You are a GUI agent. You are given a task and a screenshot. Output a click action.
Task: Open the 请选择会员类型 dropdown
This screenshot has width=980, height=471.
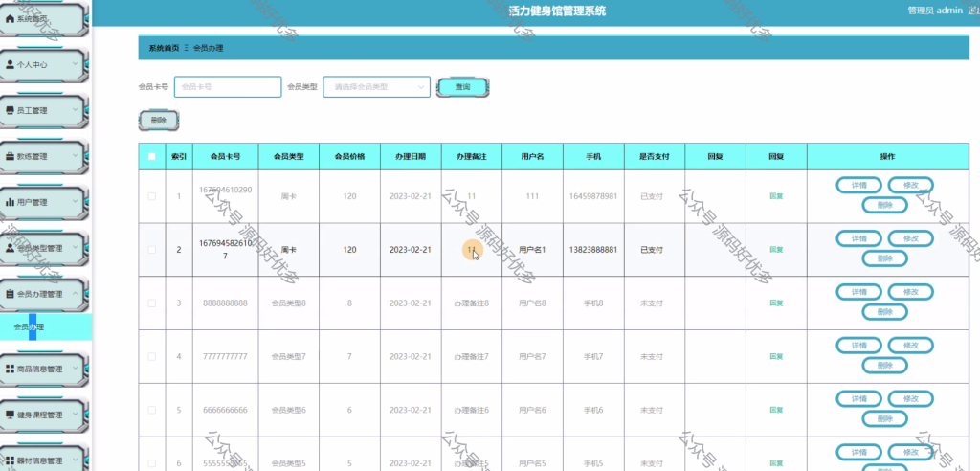[x=377, y=87]
